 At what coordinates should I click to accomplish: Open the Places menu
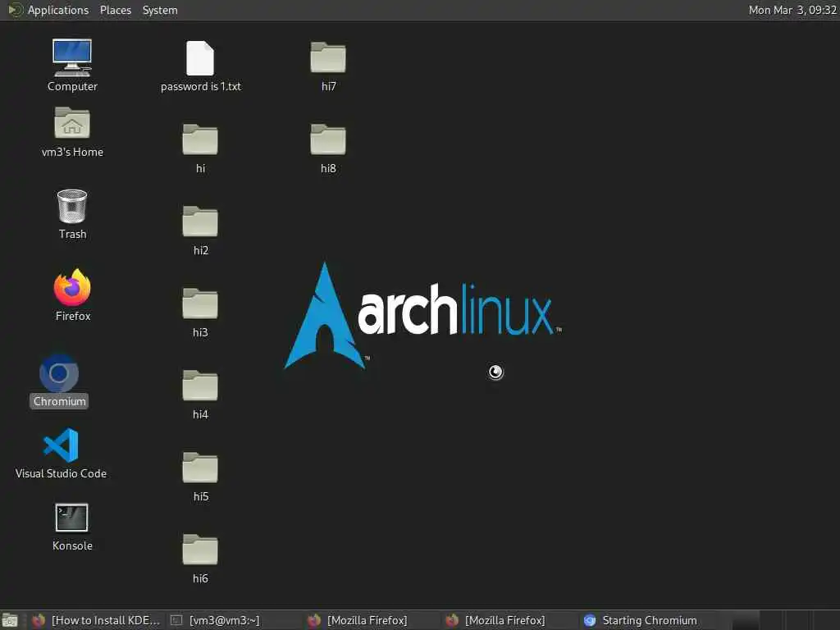point(115,10)
